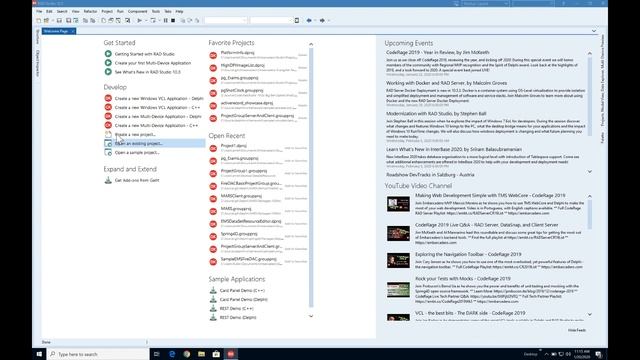This screenshot has height=360, width=640.
Task: Open recent project MARS.groupproj
Action: 236,209
